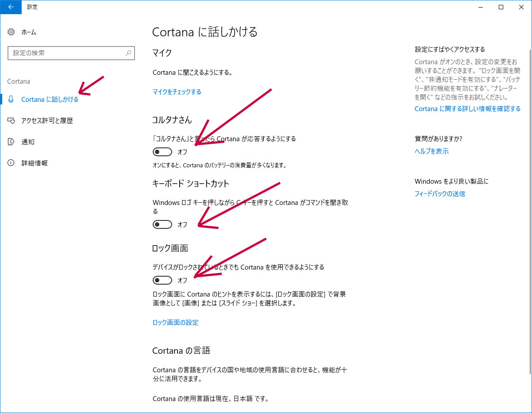Click the マイクをチェックする link
This screenshot has width=532, height=413.
pos(177,92)
